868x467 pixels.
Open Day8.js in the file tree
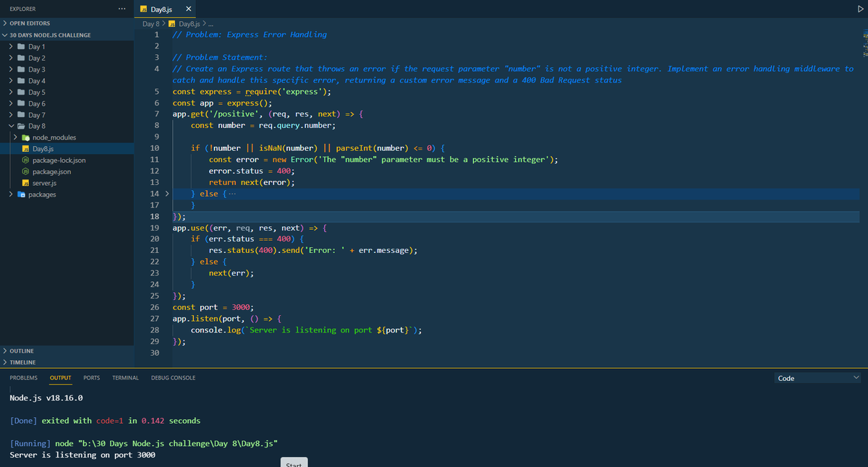[x=67, y=149]
